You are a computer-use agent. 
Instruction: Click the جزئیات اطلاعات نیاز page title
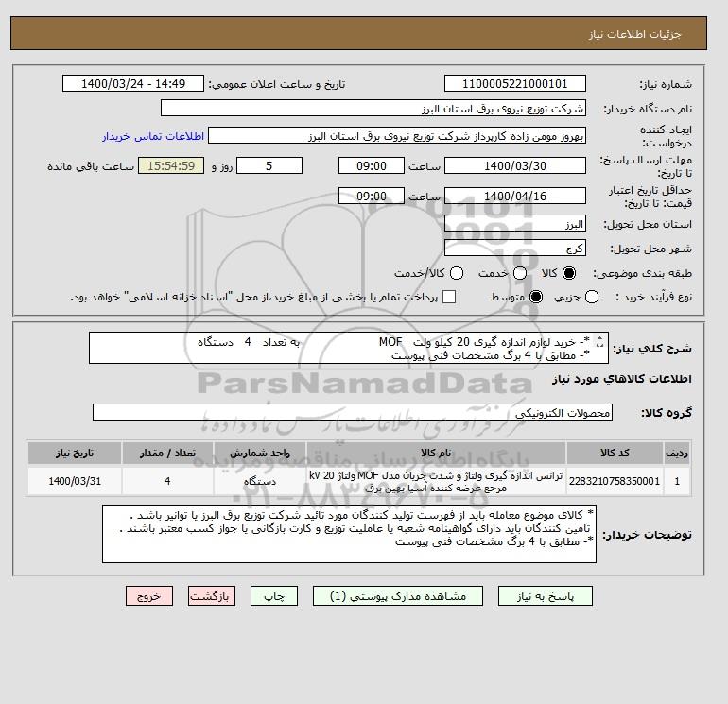click(634, 34)
